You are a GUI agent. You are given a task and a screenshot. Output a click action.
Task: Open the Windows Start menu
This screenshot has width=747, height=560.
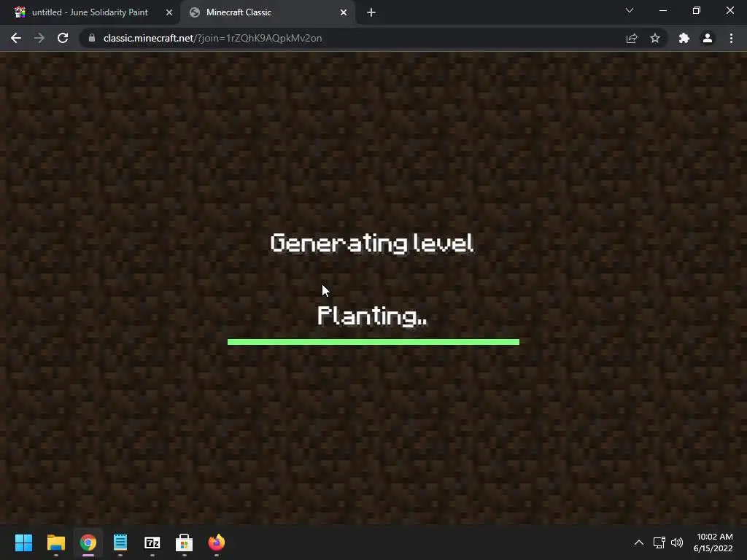(x=23, y=542)
